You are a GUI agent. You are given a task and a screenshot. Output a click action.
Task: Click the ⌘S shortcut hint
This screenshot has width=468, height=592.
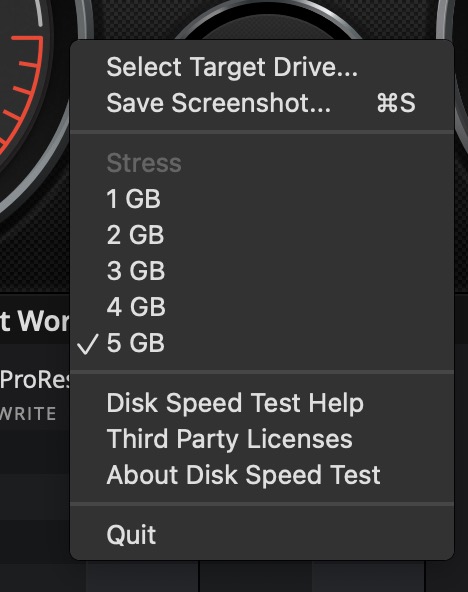click(396, 103)
